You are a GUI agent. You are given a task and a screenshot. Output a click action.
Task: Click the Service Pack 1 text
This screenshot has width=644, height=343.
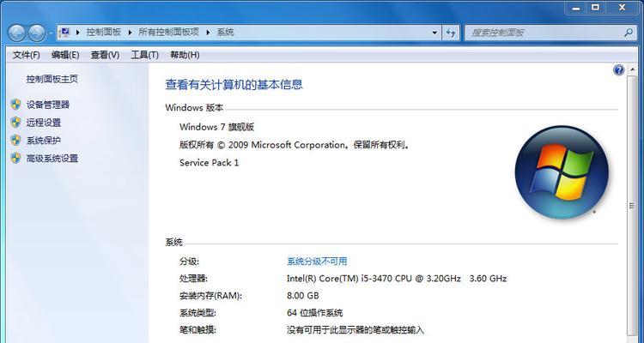tap(209, 162)
